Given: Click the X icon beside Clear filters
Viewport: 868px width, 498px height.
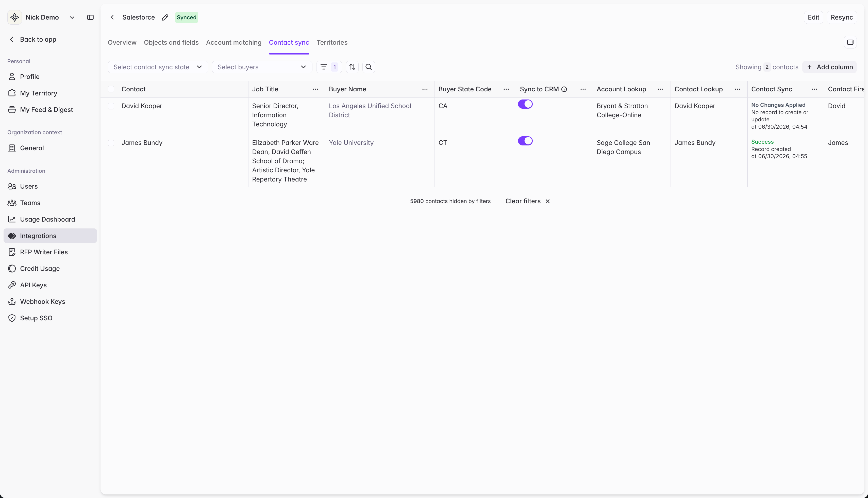Looking at the screenshot, I should [547, 201].
